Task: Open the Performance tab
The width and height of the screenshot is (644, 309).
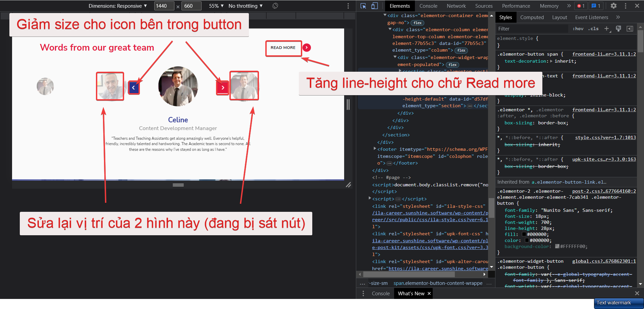Action: point(516,6)
